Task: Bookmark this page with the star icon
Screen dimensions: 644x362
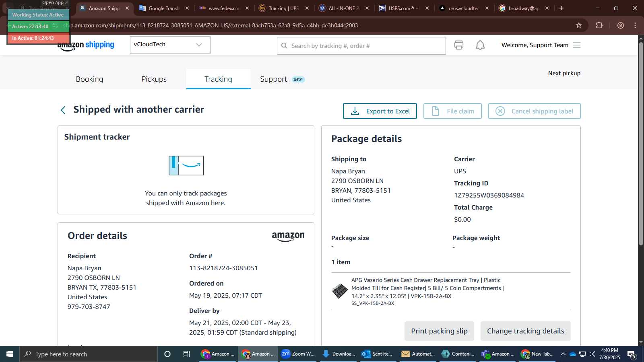Action: (579, 25)
